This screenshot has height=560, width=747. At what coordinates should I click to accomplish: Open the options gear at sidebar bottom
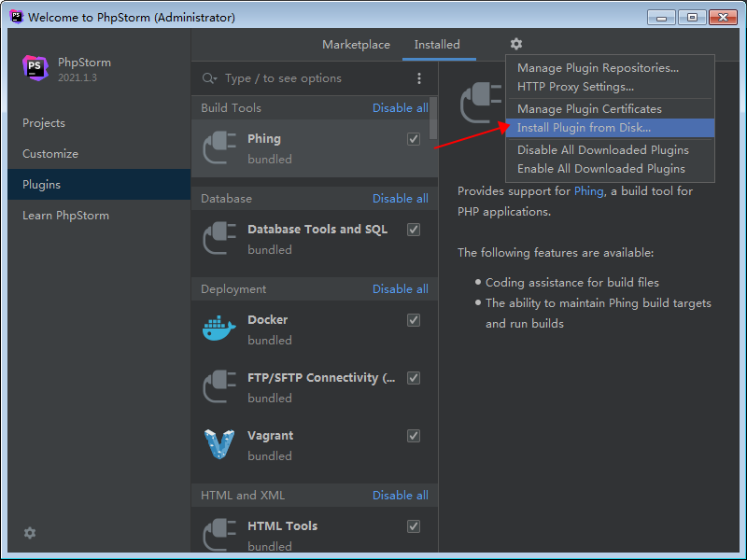point(30,533)
